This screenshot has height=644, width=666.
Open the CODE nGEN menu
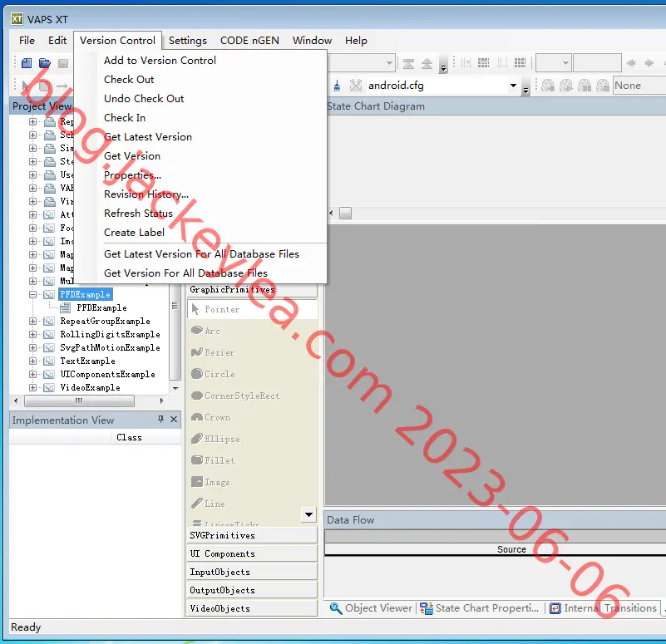249,41
